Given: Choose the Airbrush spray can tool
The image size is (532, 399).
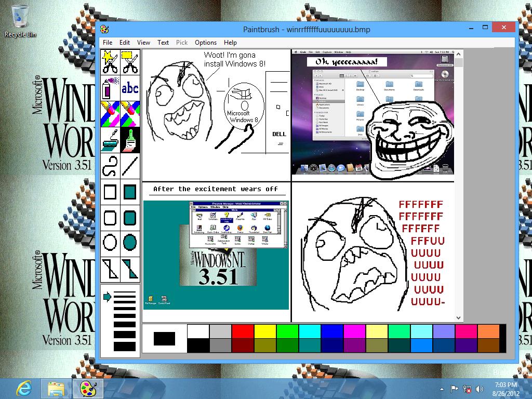Looking at the screenshot, I should [110, 88].
